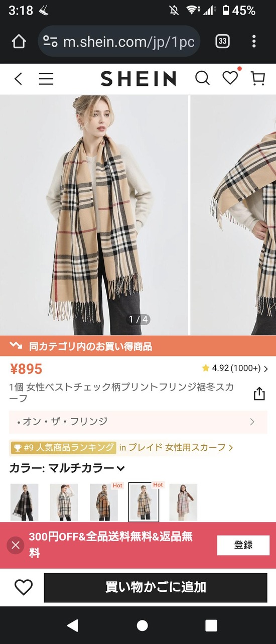The height and width of the screenshot is (644, 276).
Task: Select the pink plaid scarf color thumbnail
Action: pyautogui.click(x=183, y=502)
